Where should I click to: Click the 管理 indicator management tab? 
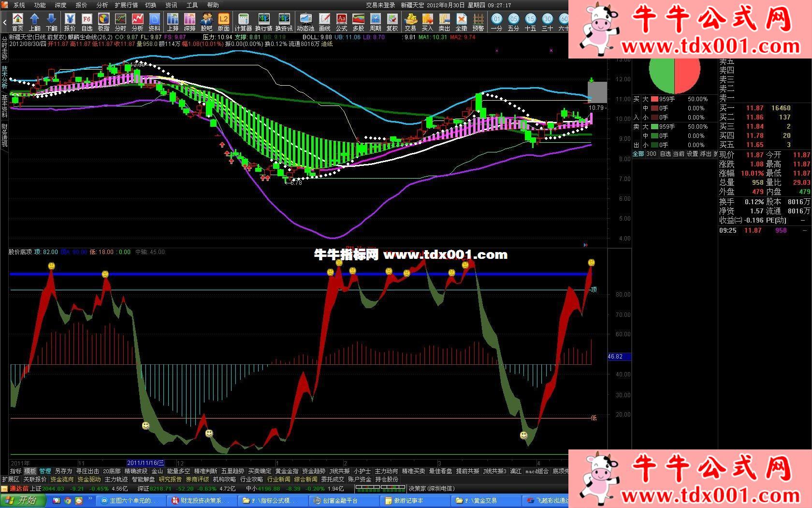click(45, 471)
